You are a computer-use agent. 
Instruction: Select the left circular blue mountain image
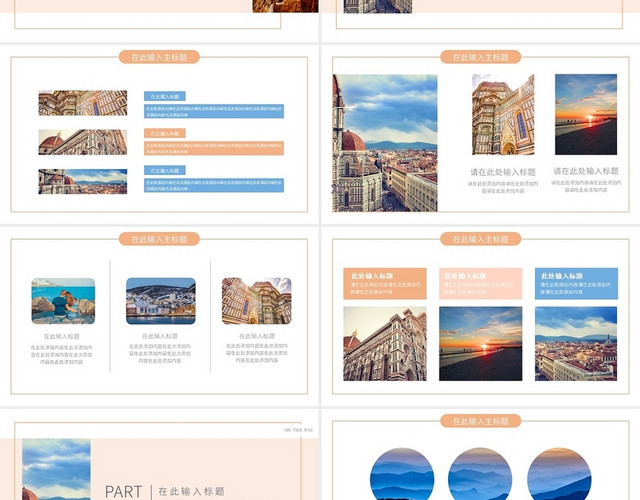[x=402, y=474]
